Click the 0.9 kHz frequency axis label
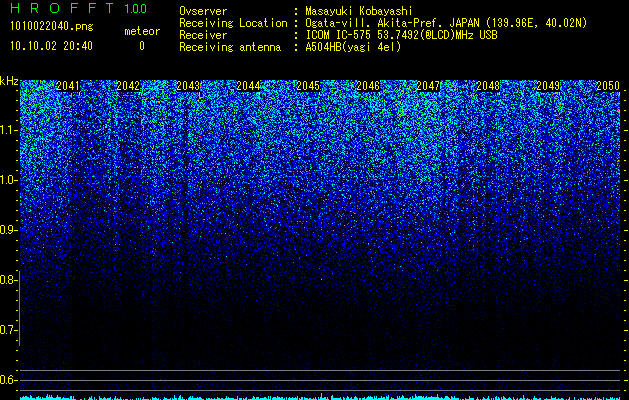 click(8, 230)
